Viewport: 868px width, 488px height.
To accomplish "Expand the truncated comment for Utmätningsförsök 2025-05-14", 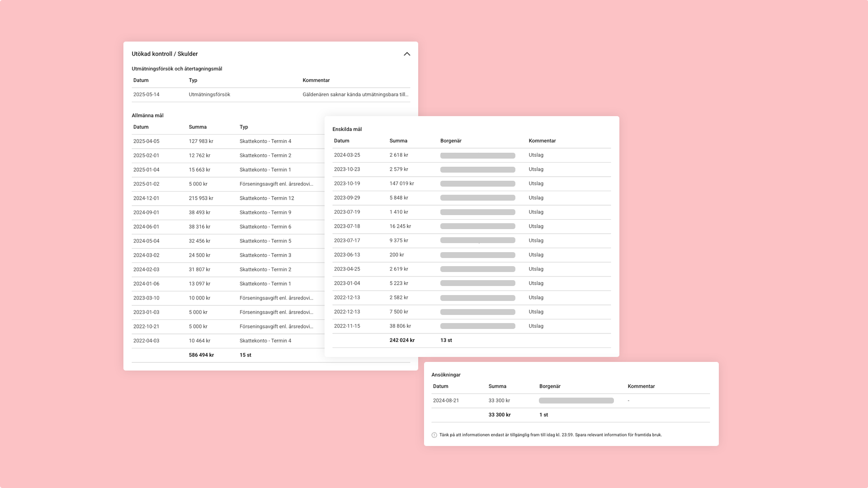I will [355, 95].
